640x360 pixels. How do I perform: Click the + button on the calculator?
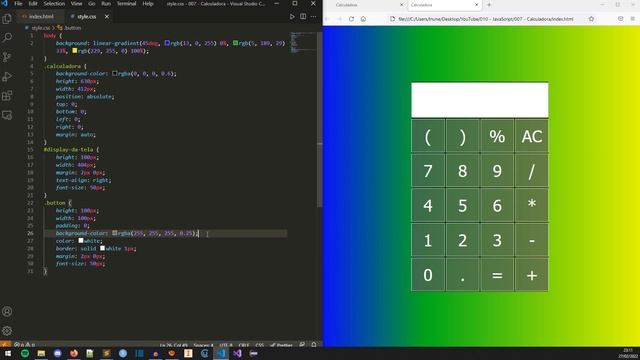[531, 275]
